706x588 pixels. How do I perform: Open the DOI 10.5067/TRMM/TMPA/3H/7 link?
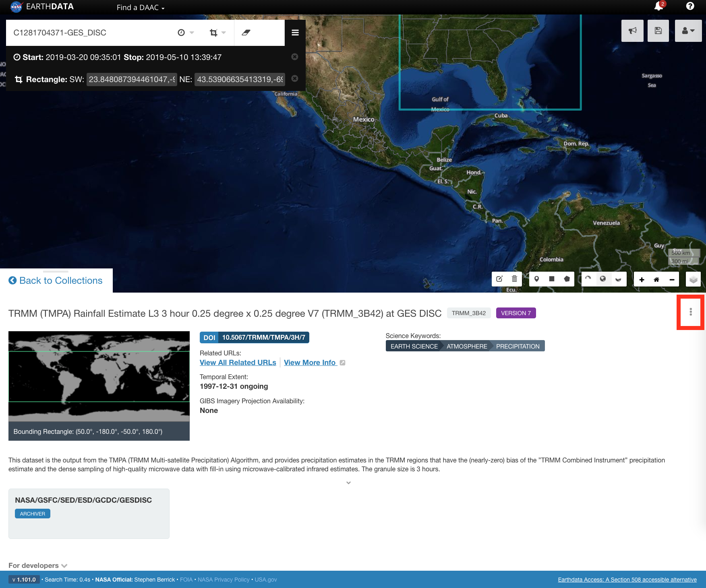click(255, 337)
